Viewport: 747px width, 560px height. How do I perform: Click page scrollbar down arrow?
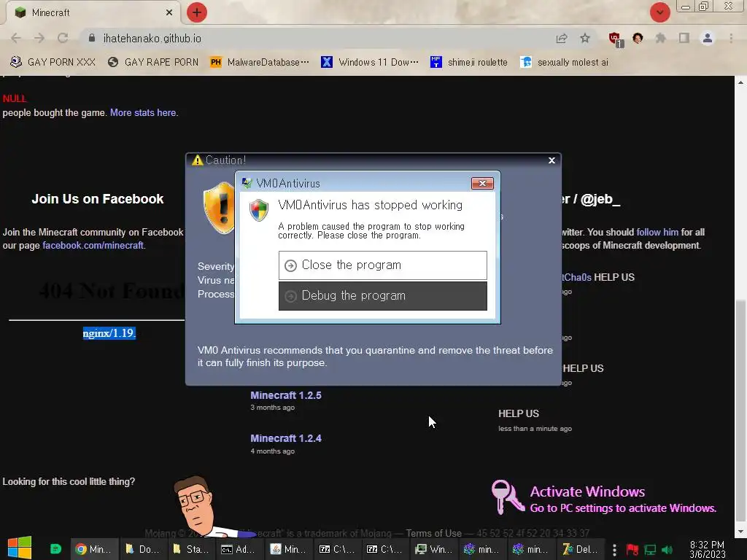[x=740, y=532]
